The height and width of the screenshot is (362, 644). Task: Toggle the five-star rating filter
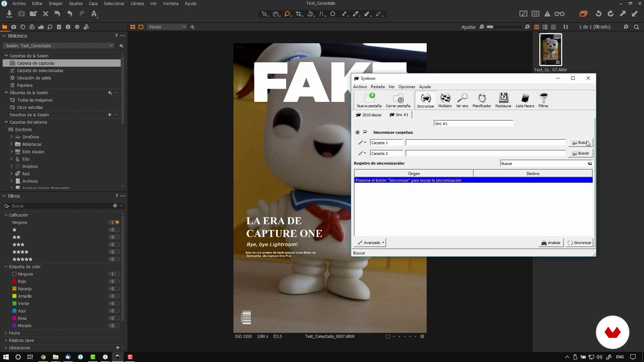click(117, 259)
